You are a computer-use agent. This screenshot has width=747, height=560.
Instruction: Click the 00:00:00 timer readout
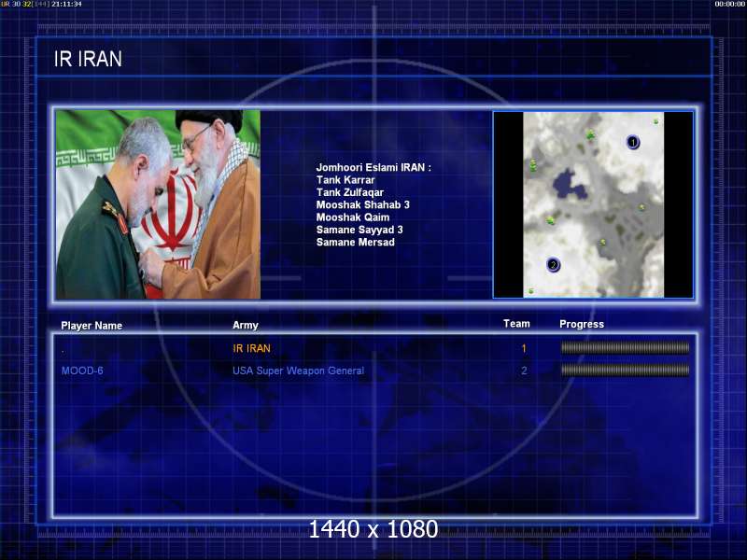tap(730, 4)
